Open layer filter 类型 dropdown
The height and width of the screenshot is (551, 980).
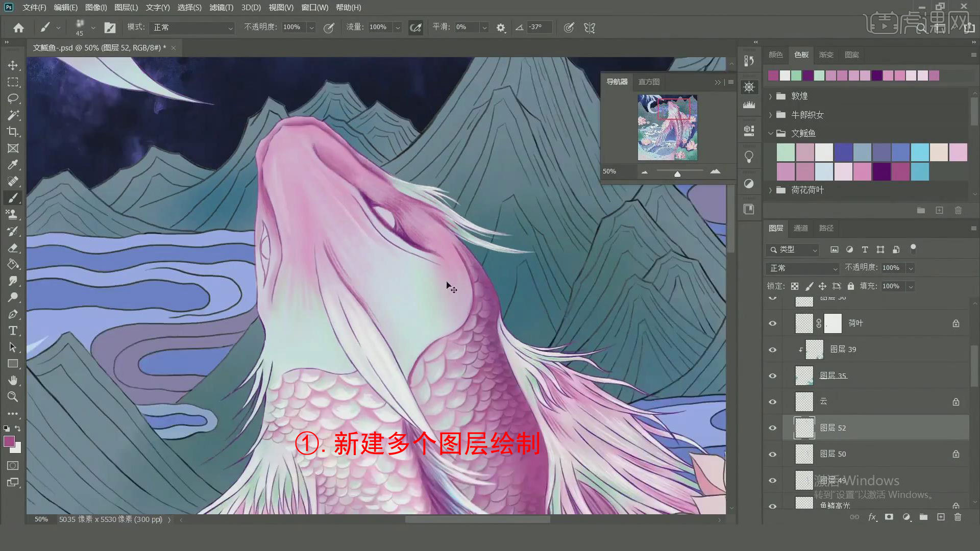[x=793, y=249]
